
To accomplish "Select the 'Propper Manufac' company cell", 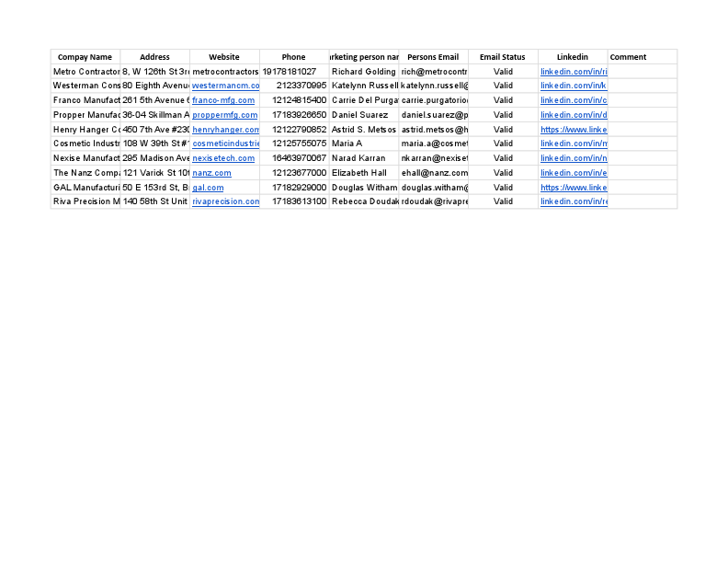I will (x=85, y=115).
